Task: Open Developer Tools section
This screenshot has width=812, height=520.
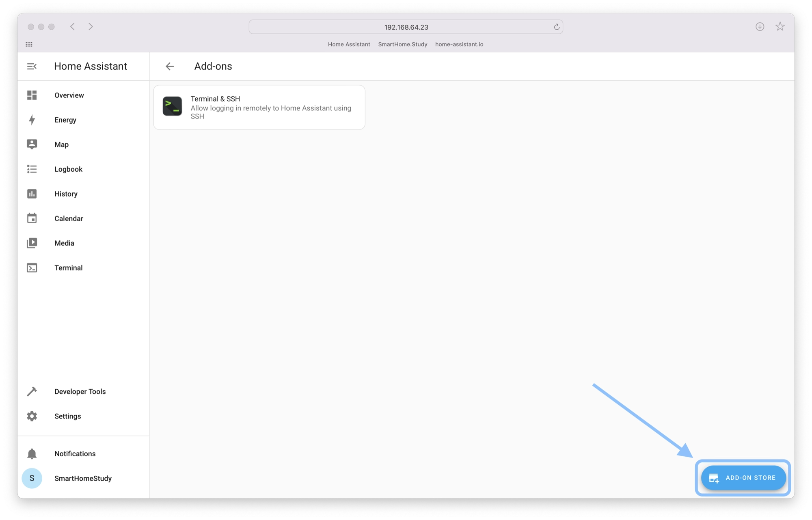Action: tap(80, 391)
